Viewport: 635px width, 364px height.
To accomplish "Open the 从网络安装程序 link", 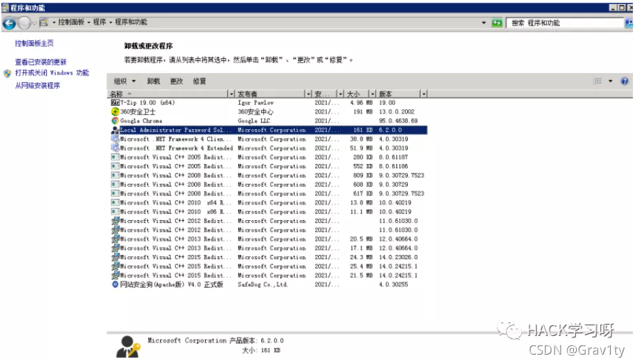I will coord(38,86).
